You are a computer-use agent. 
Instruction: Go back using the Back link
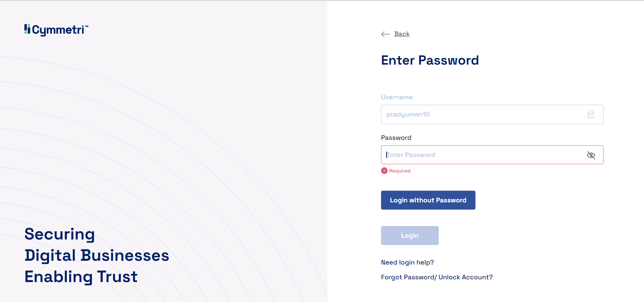pyautogui.click(x=402, y=34)
